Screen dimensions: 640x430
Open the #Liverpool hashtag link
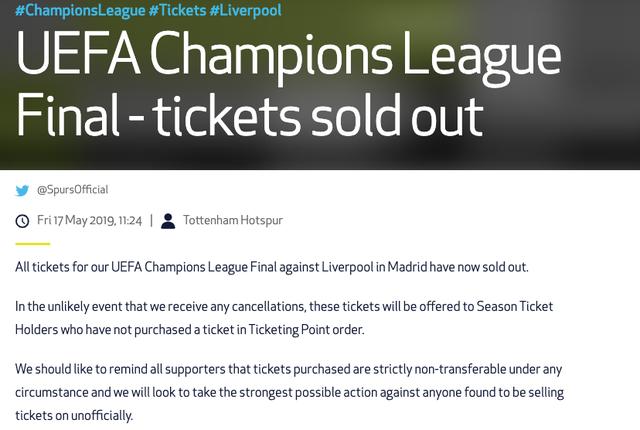coord(245,10)
